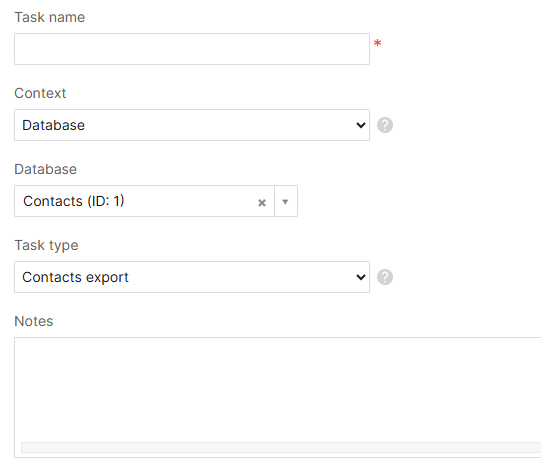Select the 'Database' value in Context field

[x=53, y=125]
